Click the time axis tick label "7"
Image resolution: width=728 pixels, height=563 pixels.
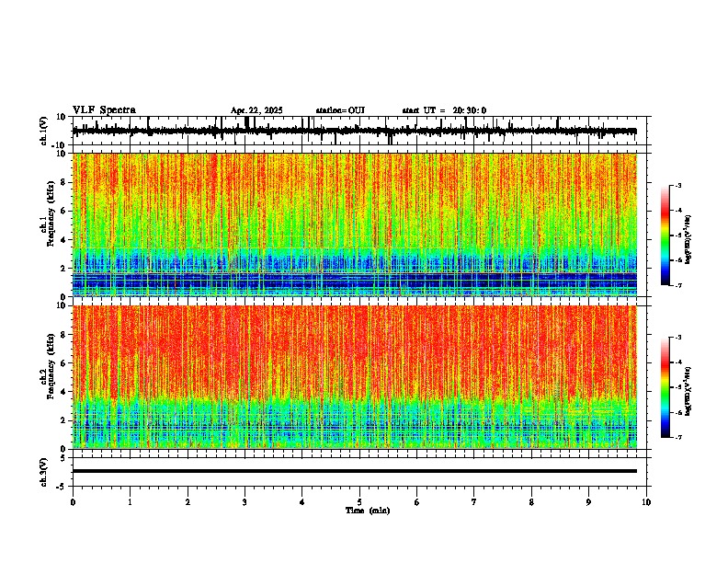[x=474, y=502]
